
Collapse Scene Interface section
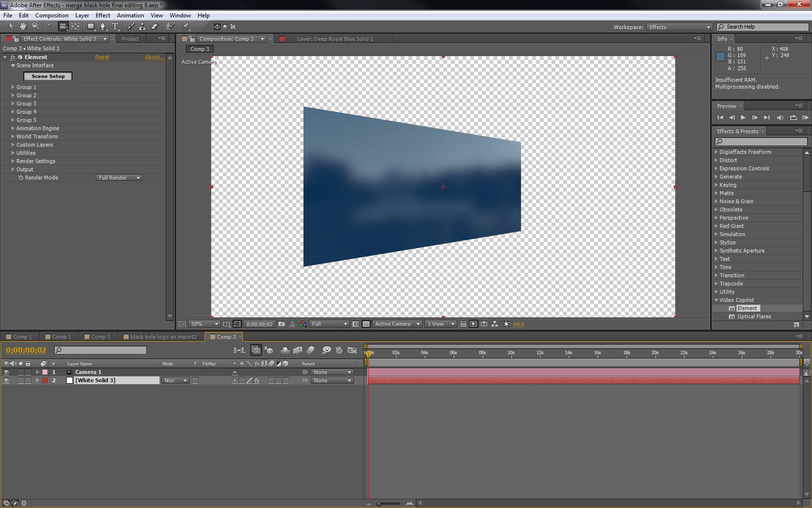point(13,65)
